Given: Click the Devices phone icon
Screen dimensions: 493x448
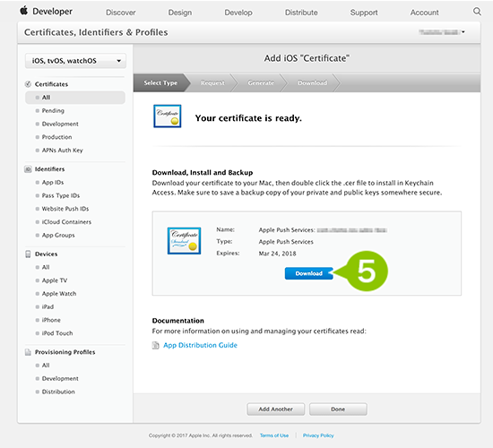Looking at the screenshot, I should pyautogui.click(x=28, y=254).
